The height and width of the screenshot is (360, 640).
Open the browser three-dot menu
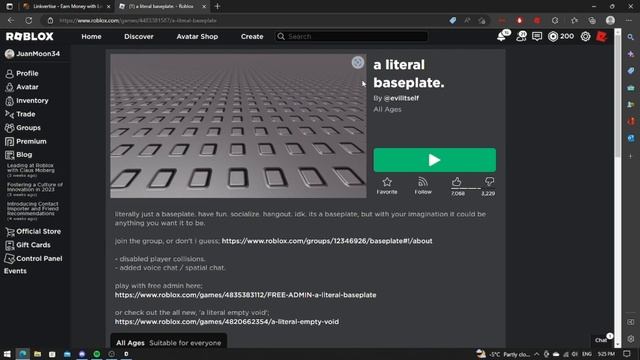coord(629,20)
